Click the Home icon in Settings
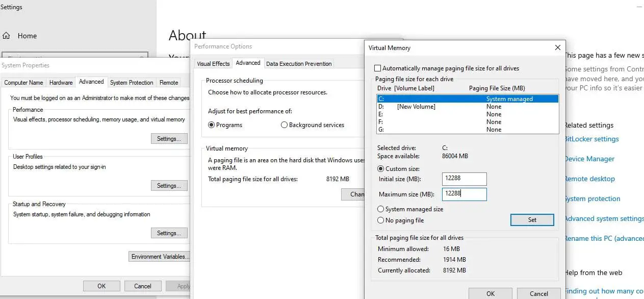 pyautogui.click(x=7, y=36)
